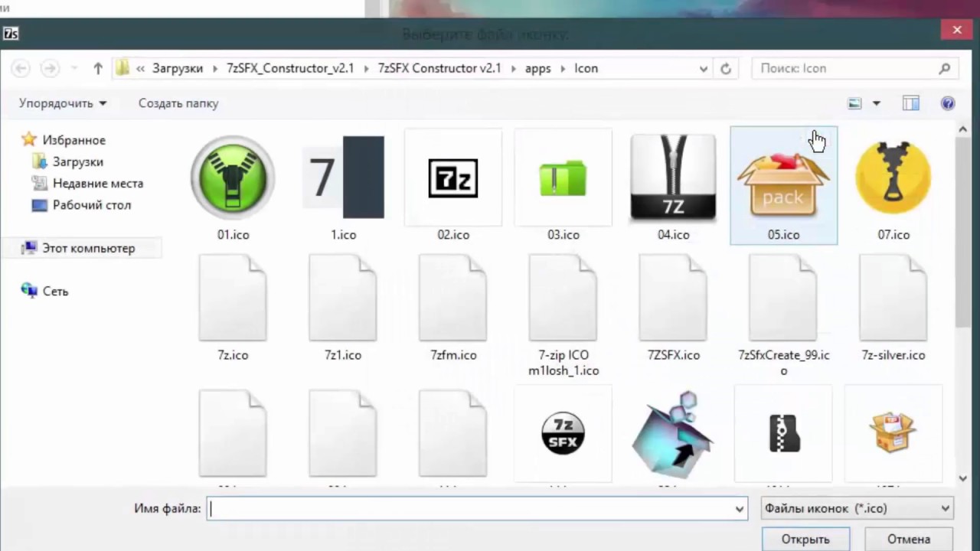Click the vertical scrollbar thumb
Viewport: 980px width, 551px height.
point(963,233)
